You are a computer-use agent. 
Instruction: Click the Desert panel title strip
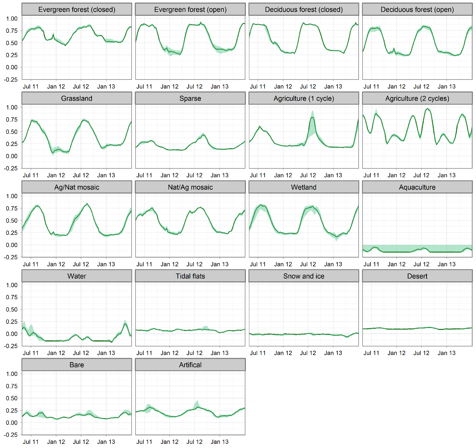[x=417, y=276]
